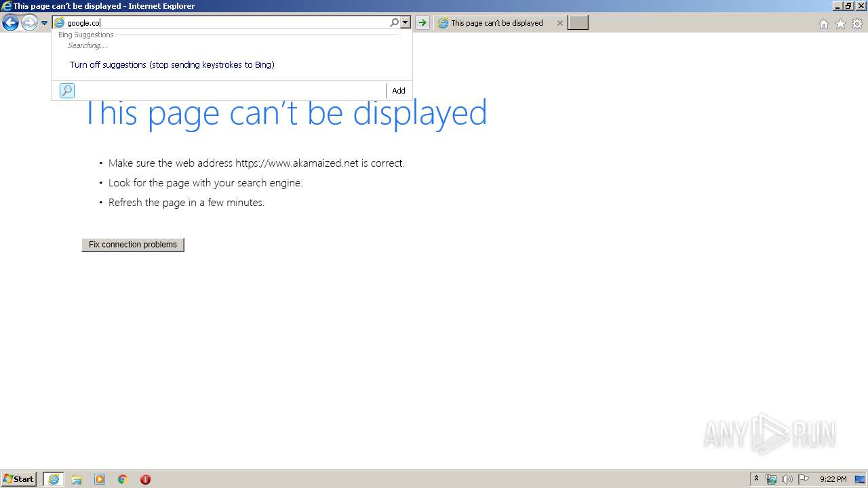Click Fix connection problems button
The height and width of the screenshot is (488, 868).
(x=133, y=245)
